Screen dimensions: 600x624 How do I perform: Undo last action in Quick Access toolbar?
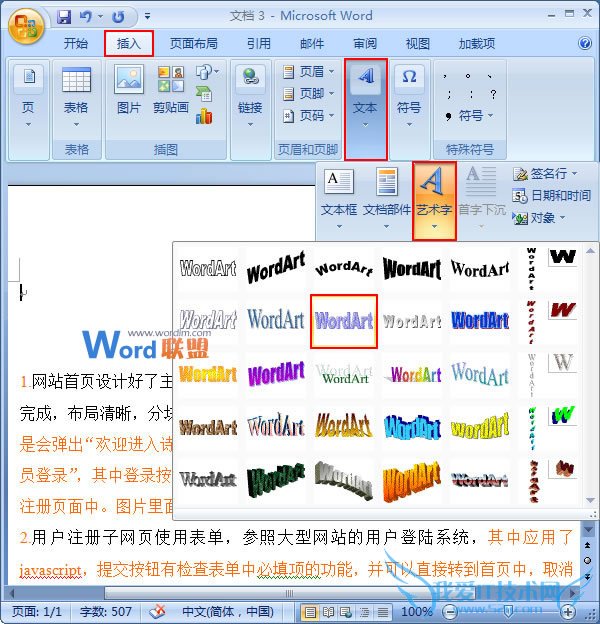[x=86, y=17]
